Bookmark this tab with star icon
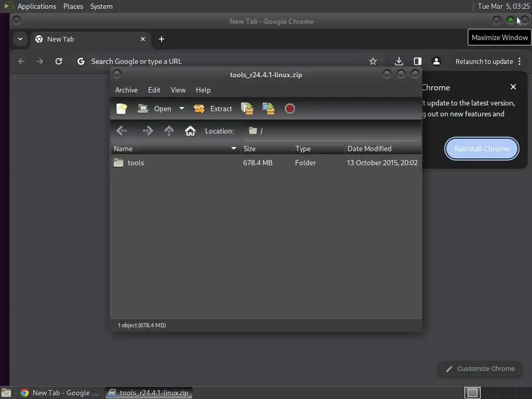Screen dimensions: 532x399 click(x=373, y=61)
